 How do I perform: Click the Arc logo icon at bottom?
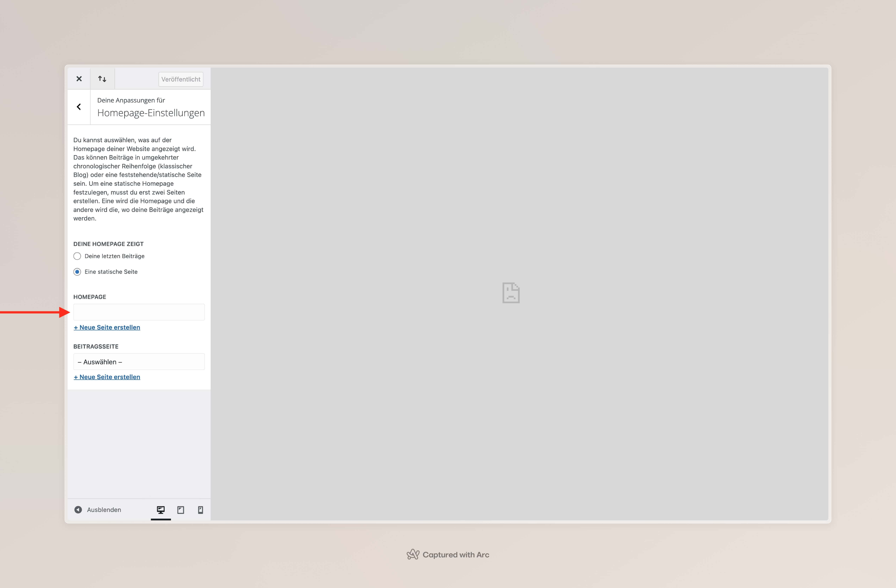point(413,554)
